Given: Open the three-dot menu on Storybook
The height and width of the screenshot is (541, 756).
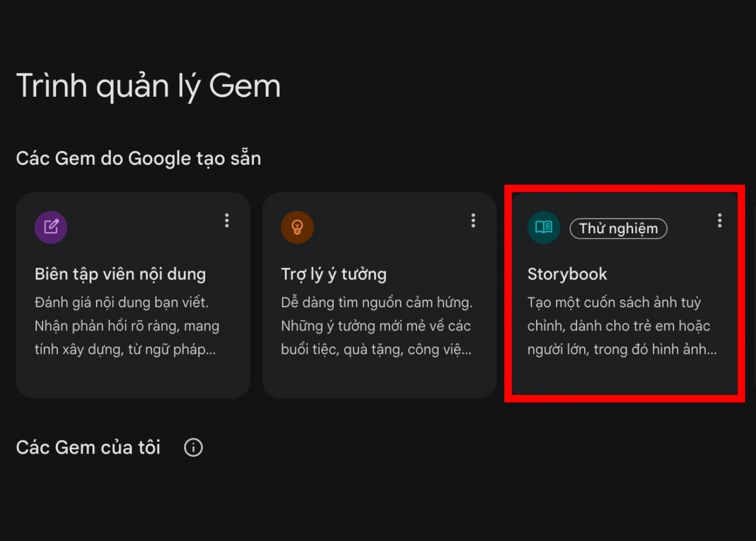Looking at the screenshot, I should (x=719, y=220).
